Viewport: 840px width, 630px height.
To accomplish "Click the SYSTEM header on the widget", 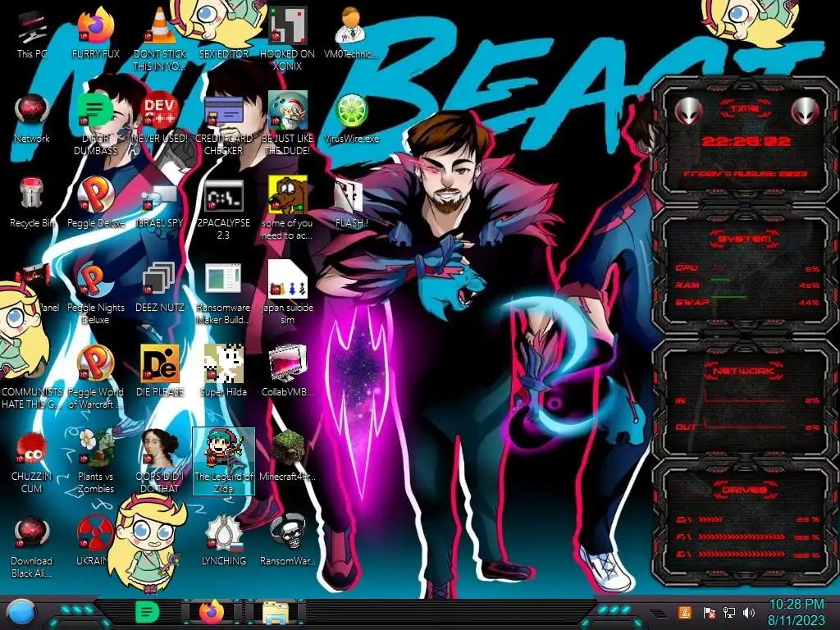I will pyautogui.click(x=745, y=239).
